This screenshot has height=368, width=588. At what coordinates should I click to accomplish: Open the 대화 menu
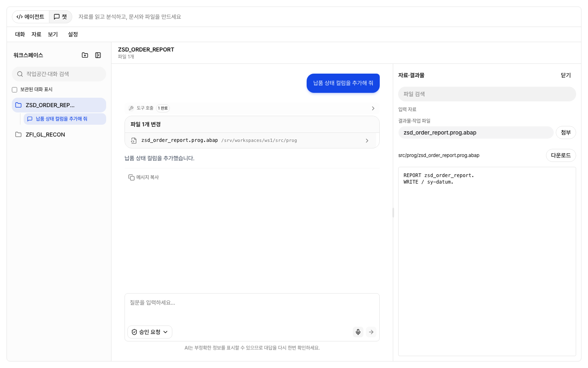(x=20, y=34)
